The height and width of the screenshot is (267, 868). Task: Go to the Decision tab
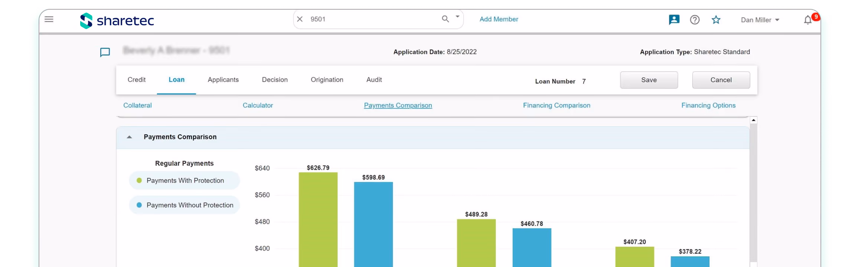[275, 80]
